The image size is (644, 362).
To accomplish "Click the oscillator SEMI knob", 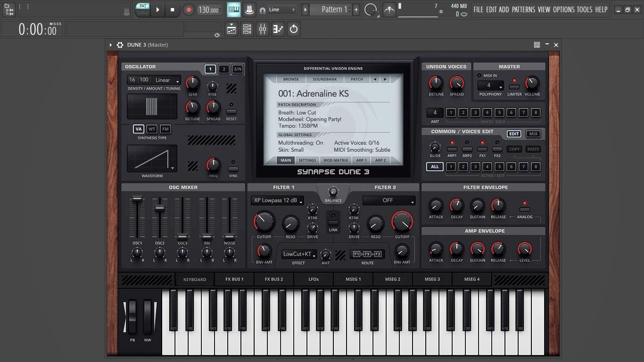I will click(x=192, y=83).
